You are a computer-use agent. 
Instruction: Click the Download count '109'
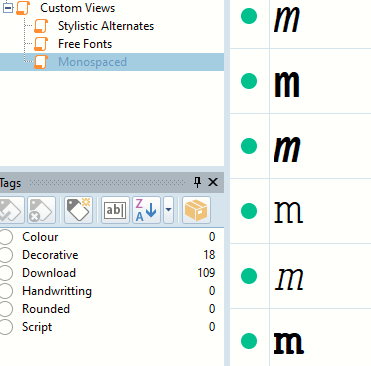tap(206, 273)
